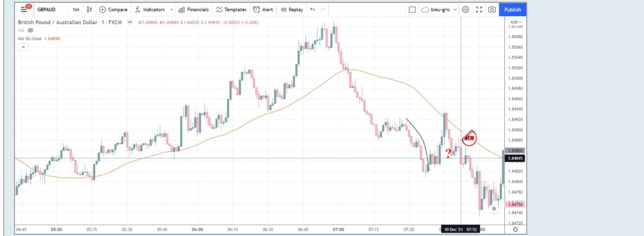
Task: Expand the Indicators favorites dropdown arrow
Action: 171,10
